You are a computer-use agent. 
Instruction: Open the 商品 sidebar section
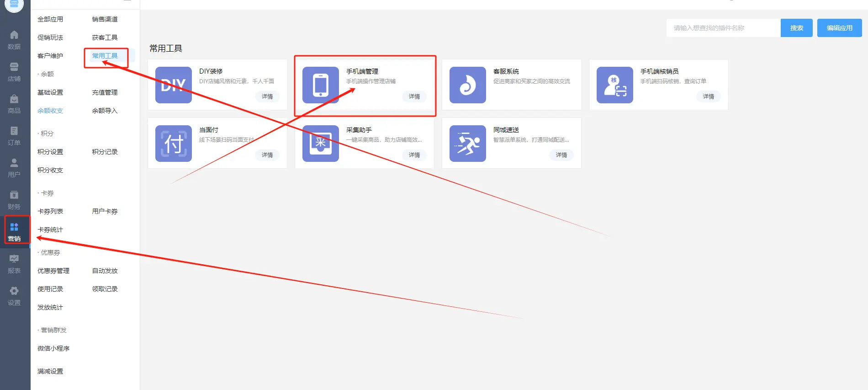[x=14, y=104]
